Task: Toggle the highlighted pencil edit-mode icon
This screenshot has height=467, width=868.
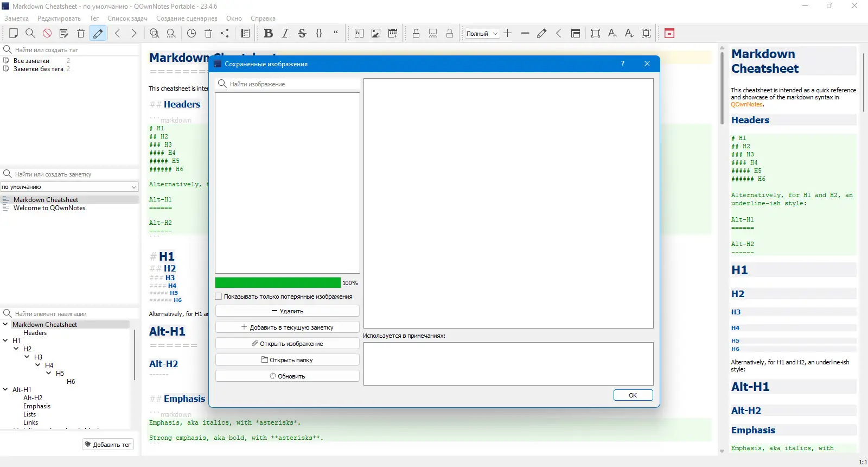Action: (x=98, y=33)
